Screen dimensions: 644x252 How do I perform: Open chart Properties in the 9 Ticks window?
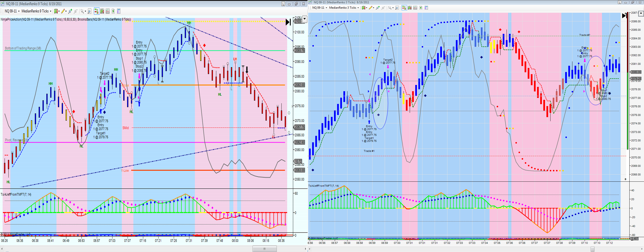[x=119, y=11]
